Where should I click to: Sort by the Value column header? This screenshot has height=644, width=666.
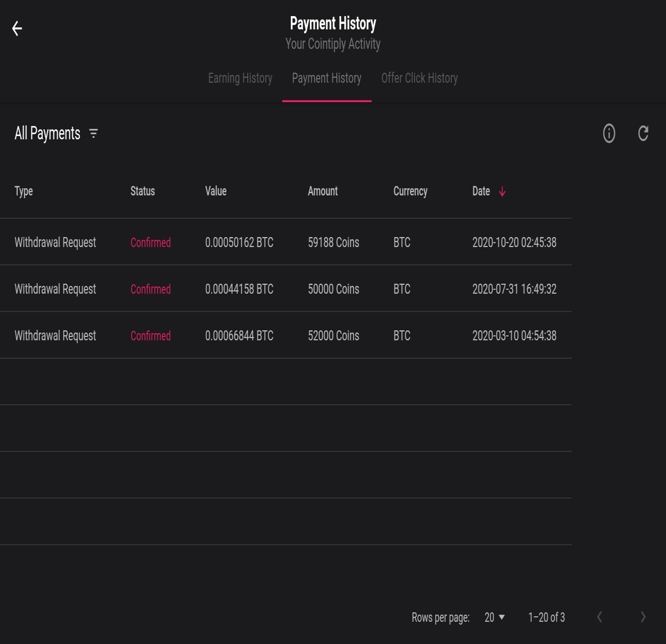[x=216, y=191]
